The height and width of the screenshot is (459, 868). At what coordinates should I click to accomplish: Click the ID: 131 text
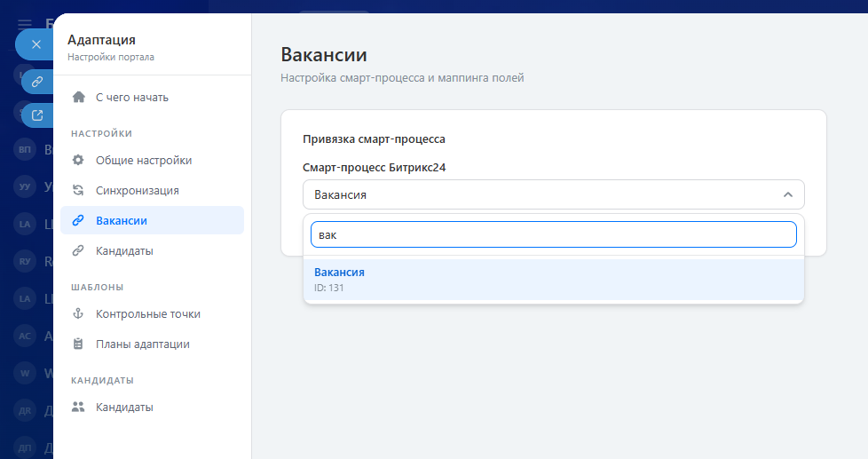click(x=328, y=288)
